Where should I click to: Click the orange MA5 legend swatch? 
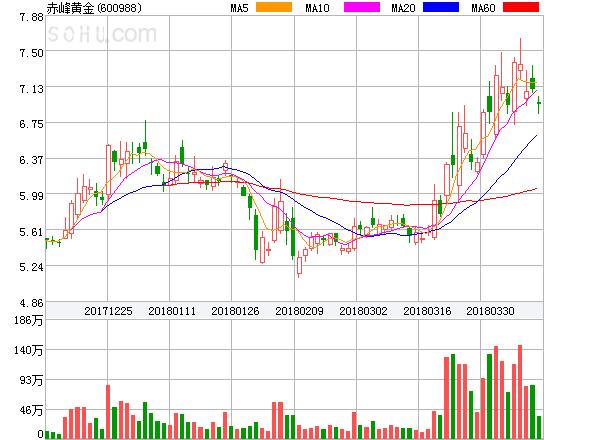tap(274, 7)
